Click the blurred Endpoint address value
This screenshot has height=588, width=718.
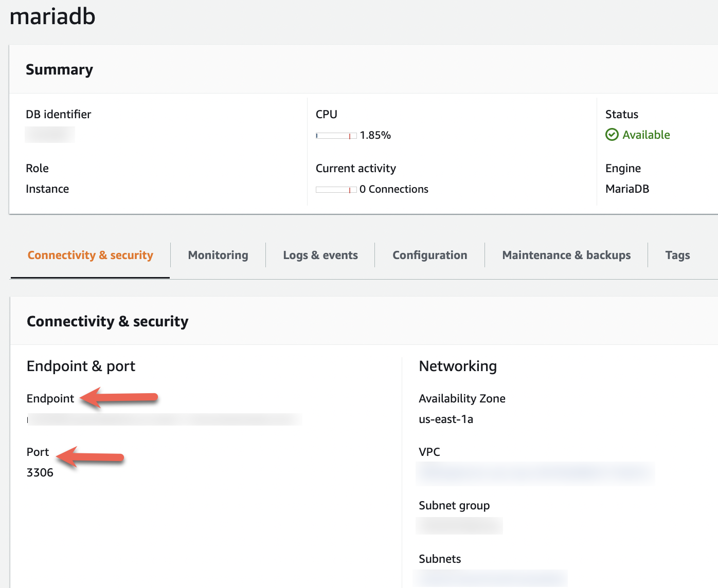(x=165, y=419)
